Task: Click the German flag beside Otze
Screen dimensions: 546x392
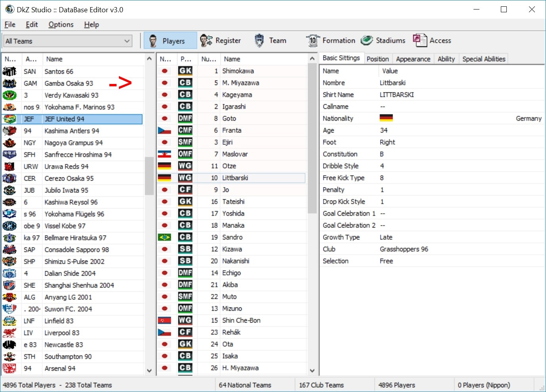Action: [164, 166]
